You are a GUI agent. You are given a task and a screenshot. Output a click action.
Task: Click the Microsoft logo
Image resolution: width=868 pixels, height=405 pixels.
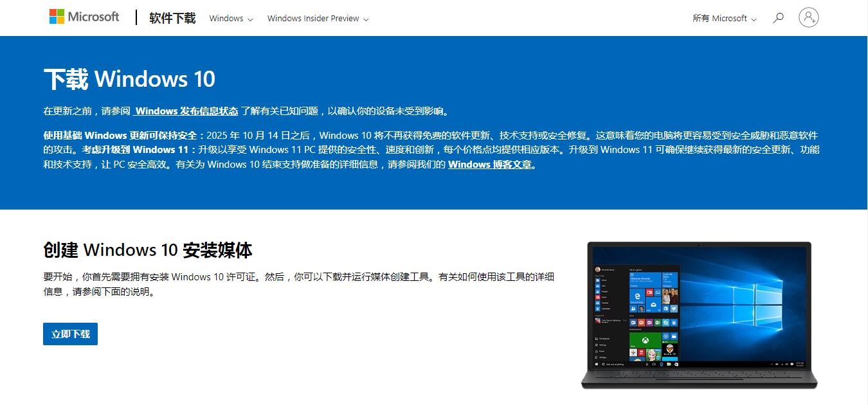point(84,17)
